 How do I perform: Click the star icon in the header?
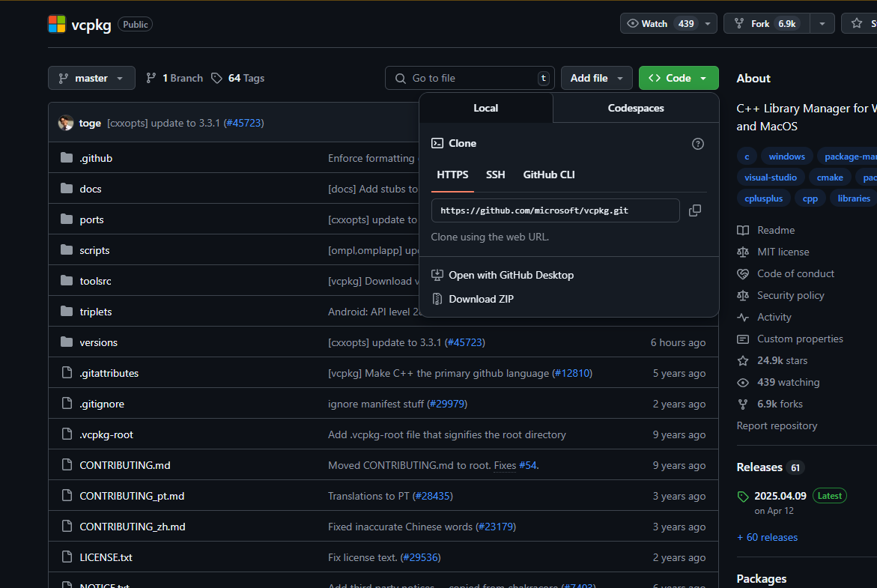856,23
